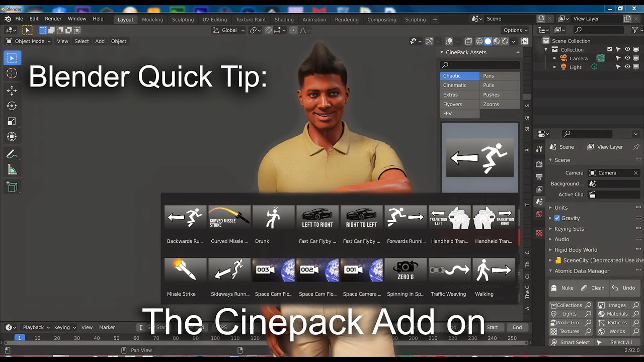
Task: Select the Chaotic category
Action: click(x=459, y=76)
